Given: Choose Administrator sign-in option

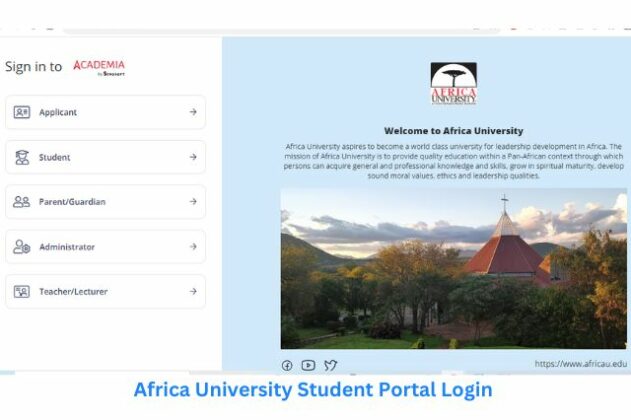Looking at the screenshot, I should [105, 247].
